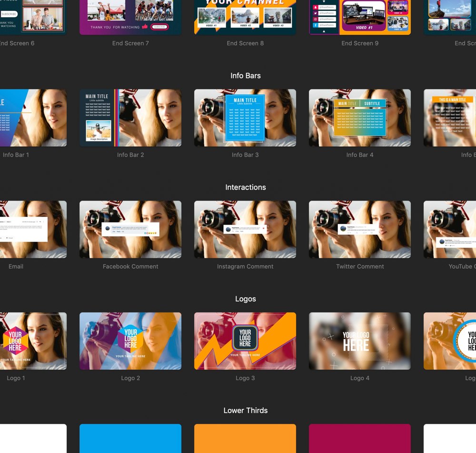Click the 'Facebook Comment' caption text
This screenshot has height=453, width=476.
click(x=130, y=266)
